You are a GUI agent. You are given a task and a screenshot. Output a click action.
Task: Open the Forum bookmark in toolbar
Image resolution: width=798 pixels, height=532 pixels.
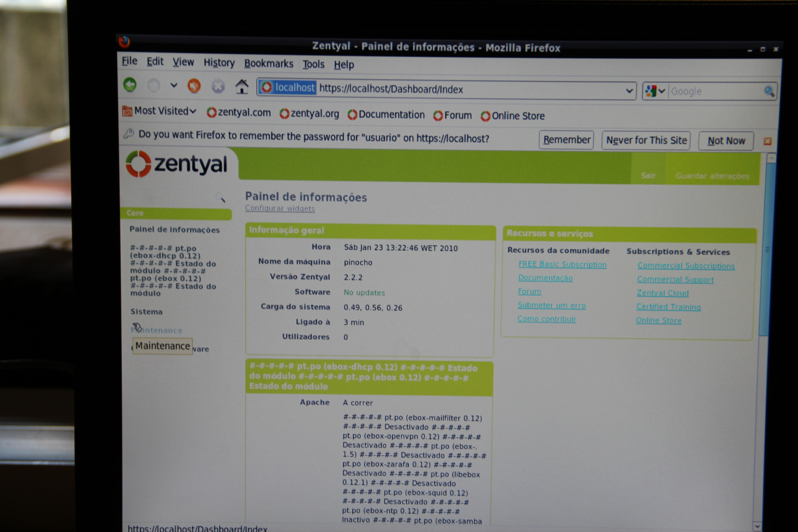point(453,116)
